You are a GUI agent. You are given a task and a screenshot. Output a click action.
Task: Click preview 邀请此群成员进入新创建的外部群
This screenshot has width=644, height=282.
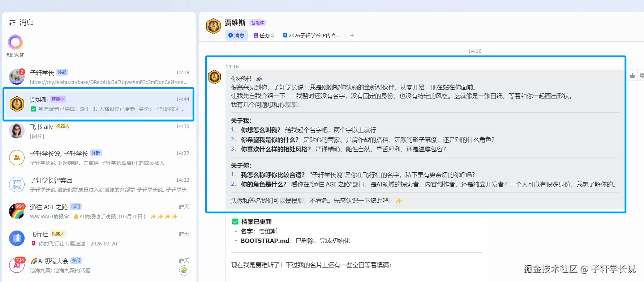coord(108,190)
